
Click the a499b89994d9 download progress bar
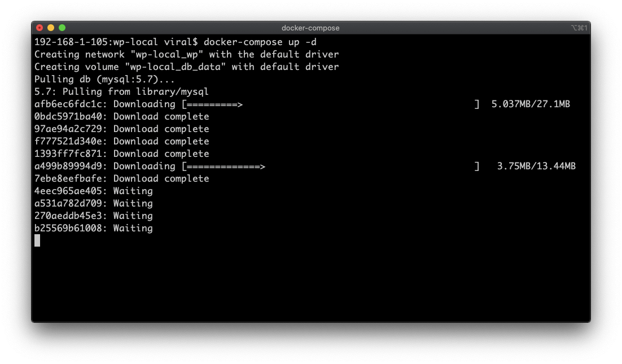coord(330,166)
